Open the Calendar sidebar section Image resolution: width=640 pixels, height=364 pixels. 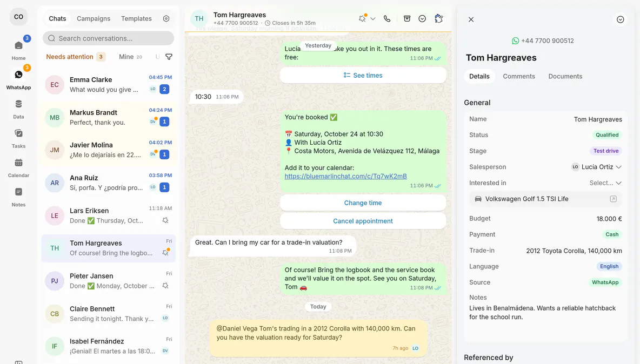18,167
